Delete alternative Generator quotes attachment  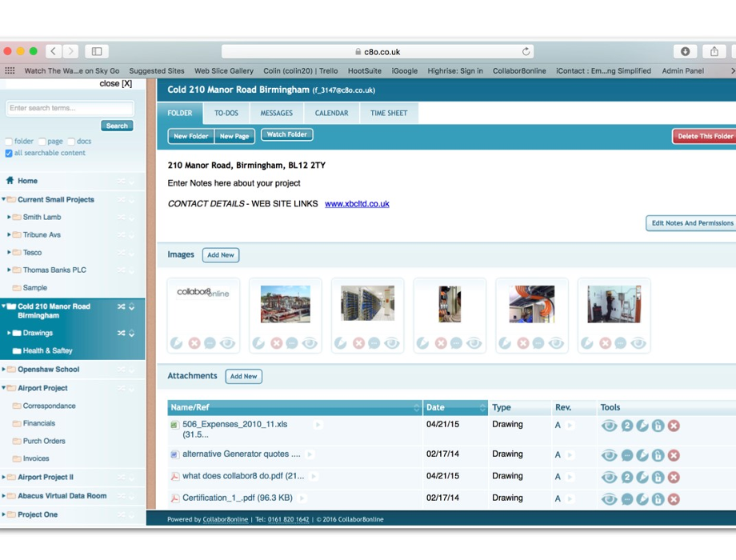[x=674, y=455]
